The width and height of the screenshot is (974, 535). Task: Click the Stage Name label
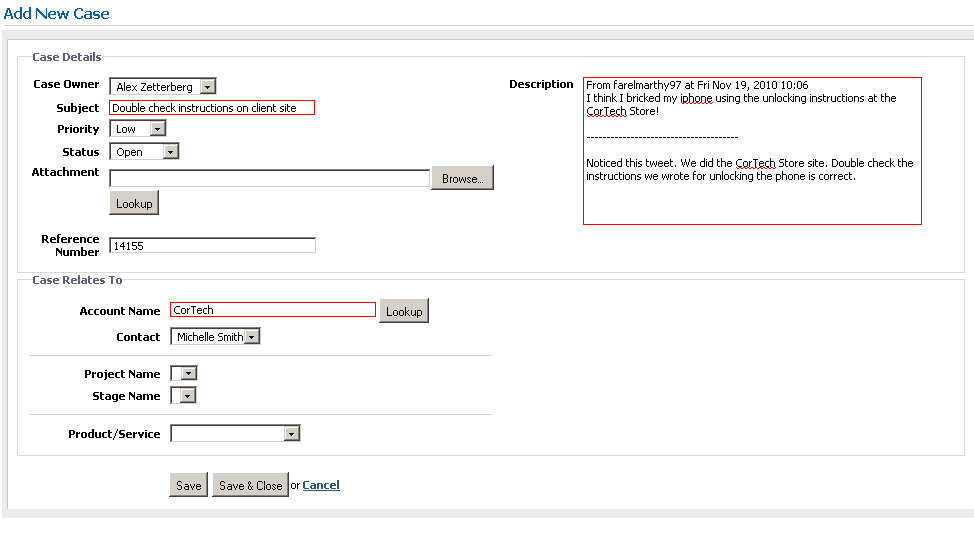pos(126,396)
